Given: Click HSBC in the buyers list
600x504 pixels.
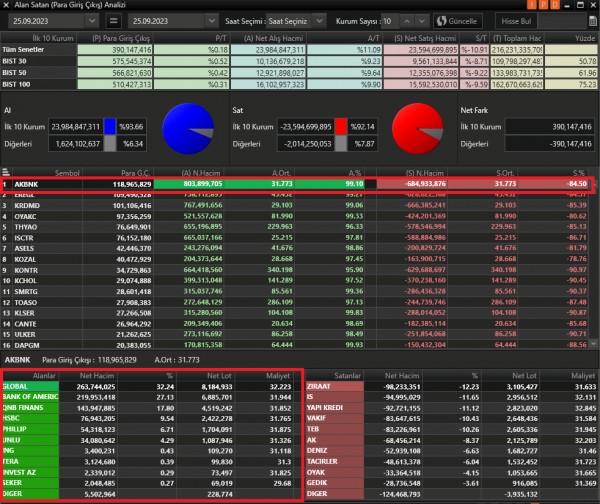Looking at the screenshot, I should pos(31,418).
